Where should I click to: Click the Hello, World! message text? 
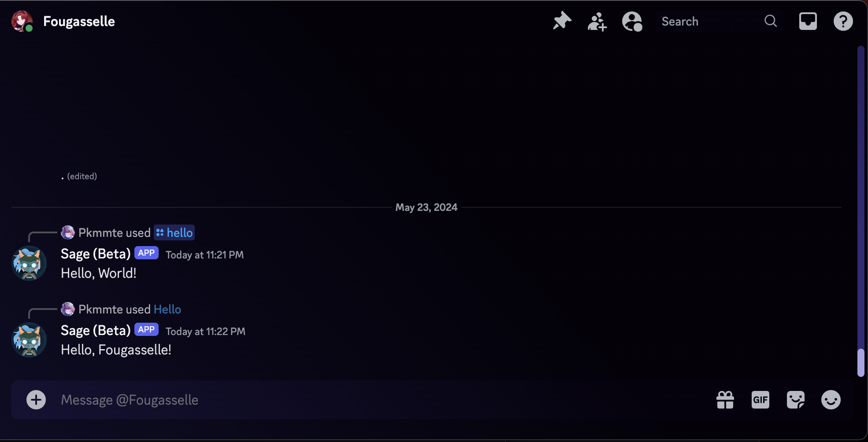point(99,273)
